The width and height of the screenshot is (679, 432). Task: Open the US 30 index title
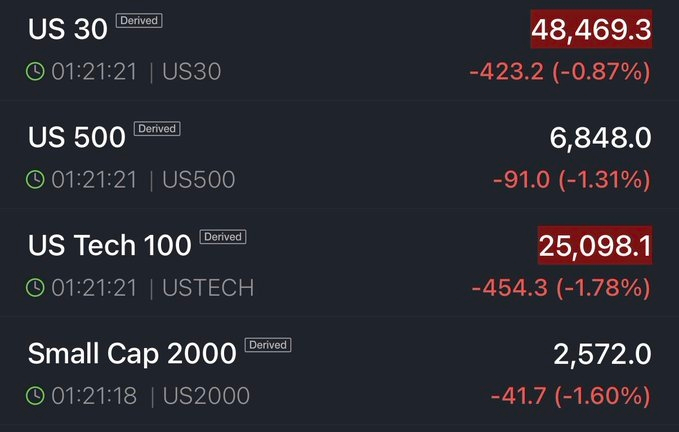click(68, 29)
